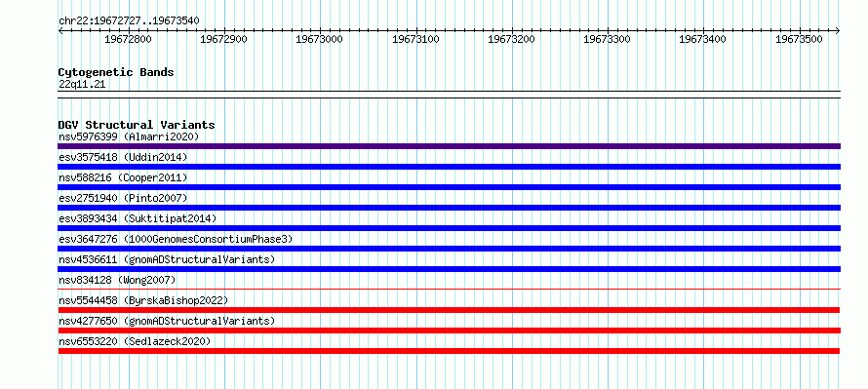The image size is (868, 389).
Task: Click ruler position 19673200
Action: coord(511,39)
